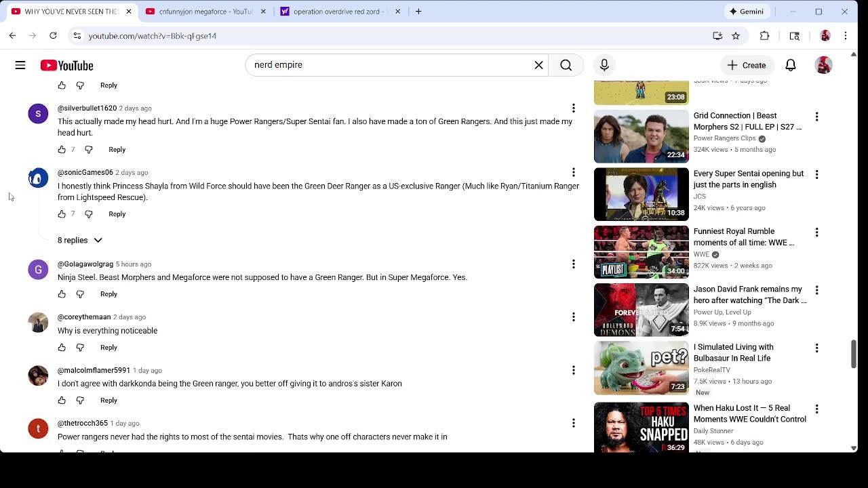Dislike the @malcolmflamer5991 comment
868x488 pixels.
[x=80, y=400]
